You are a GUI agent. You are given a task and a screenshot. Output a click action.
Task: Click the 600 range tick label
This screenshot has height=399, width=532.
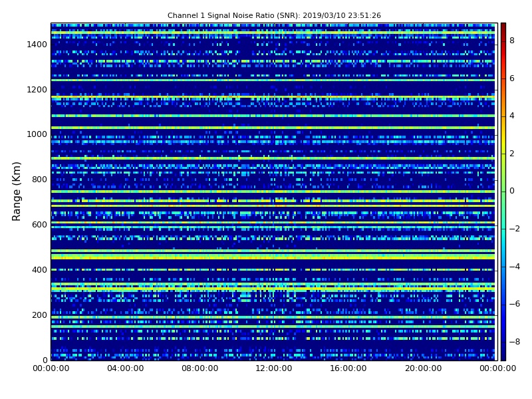[39, 225]
